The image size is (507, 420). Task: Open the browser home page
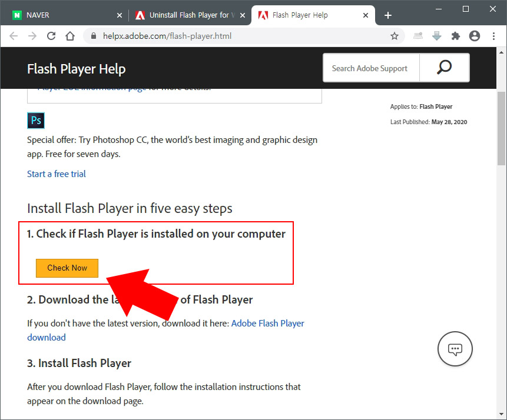click(70, 36)
